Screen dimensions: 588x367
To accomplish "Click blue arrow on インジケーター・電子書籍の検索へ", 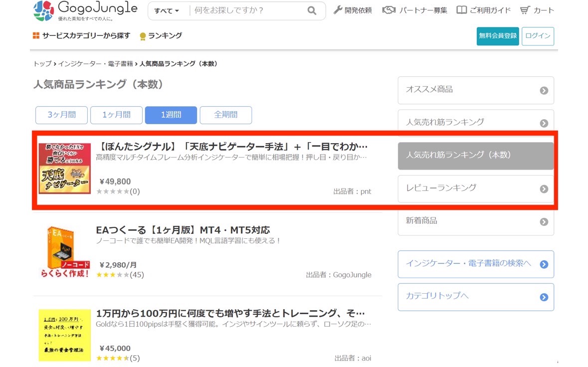I will (x=544, y=264).
